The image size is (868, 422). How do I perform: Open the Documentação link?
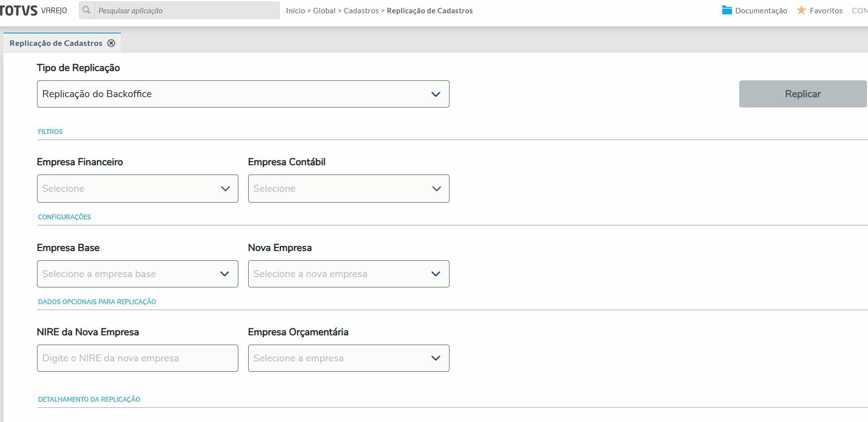761,11
